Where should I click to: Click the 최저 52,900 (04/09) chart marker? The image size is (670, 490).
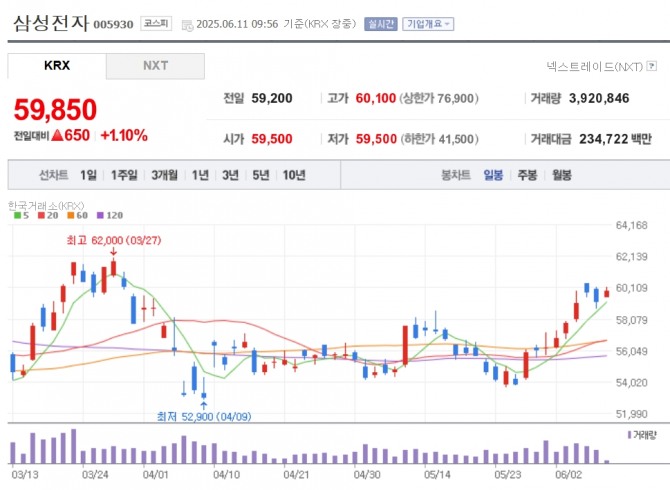(204, 416)
